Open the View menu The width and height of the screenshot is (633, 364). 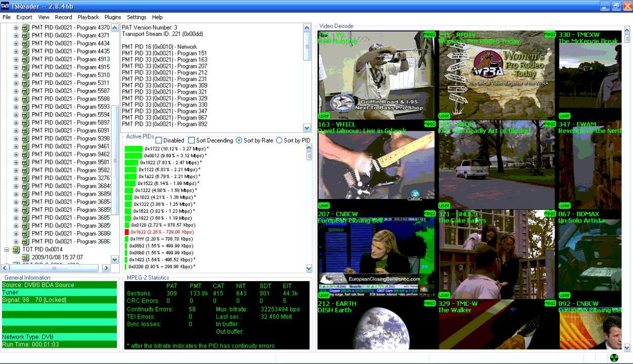point(44,17)
